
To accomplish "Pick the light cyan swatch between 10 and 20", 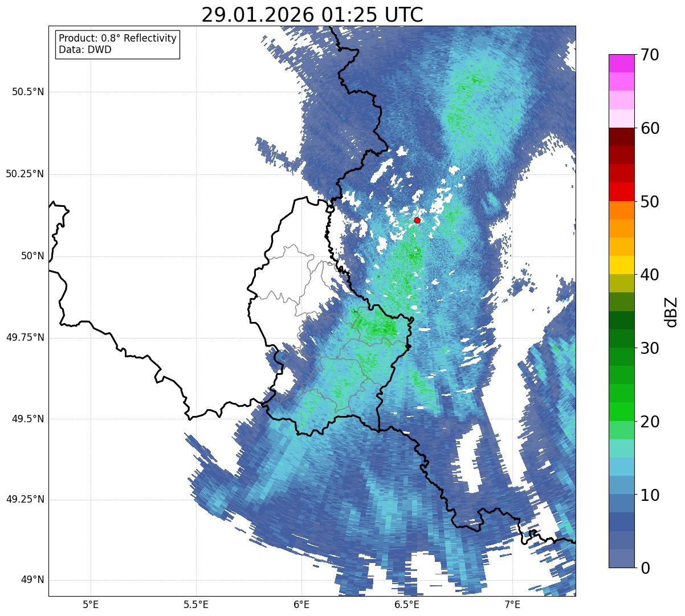I will (x=622, y=467).
